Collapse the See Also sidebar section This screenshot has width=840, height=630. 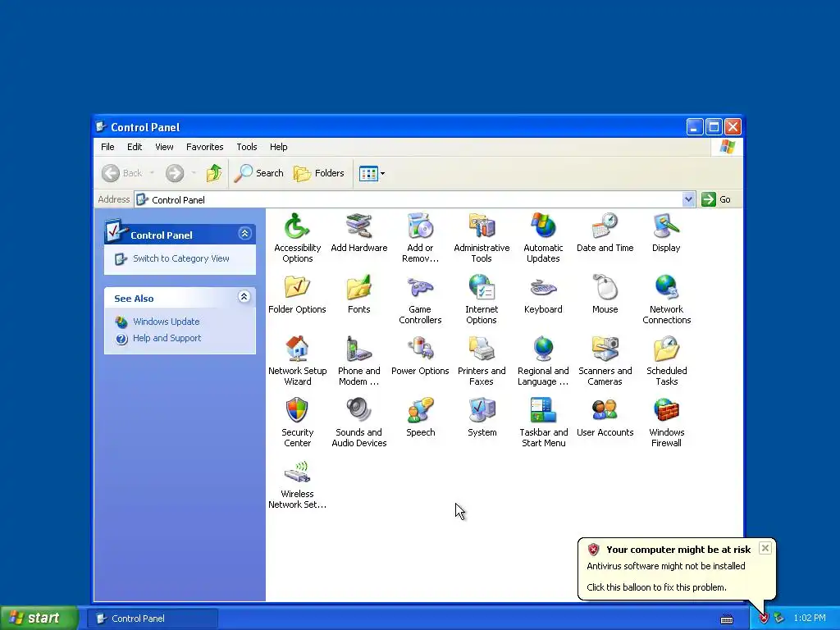[244, 297]
